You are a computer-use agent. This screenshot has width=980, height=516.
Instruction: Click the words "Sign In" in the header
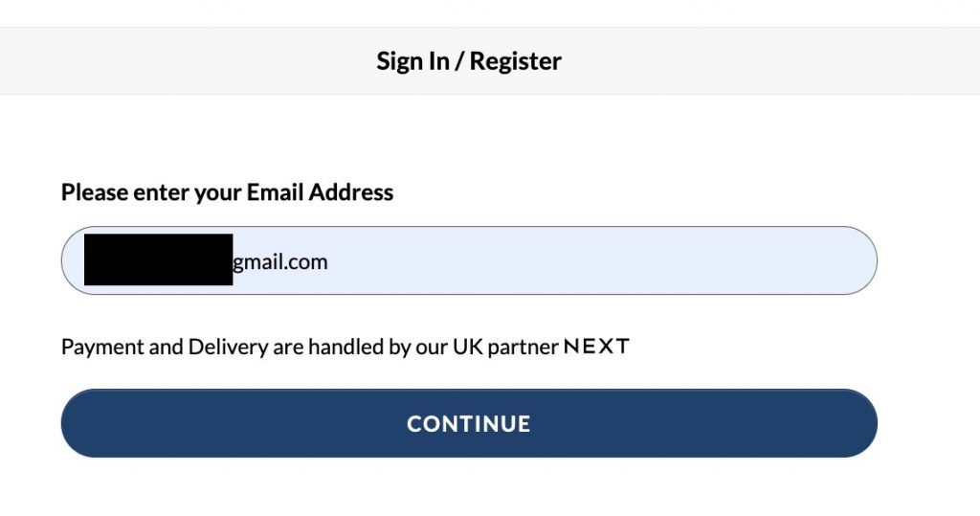(412, 61)
